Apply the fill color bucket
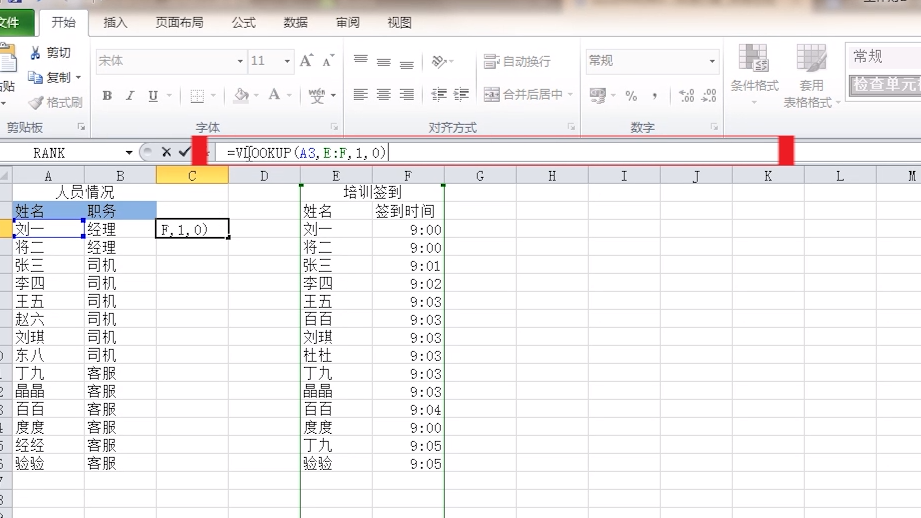The height and width of the screenshot is (518, 921). 241,96
